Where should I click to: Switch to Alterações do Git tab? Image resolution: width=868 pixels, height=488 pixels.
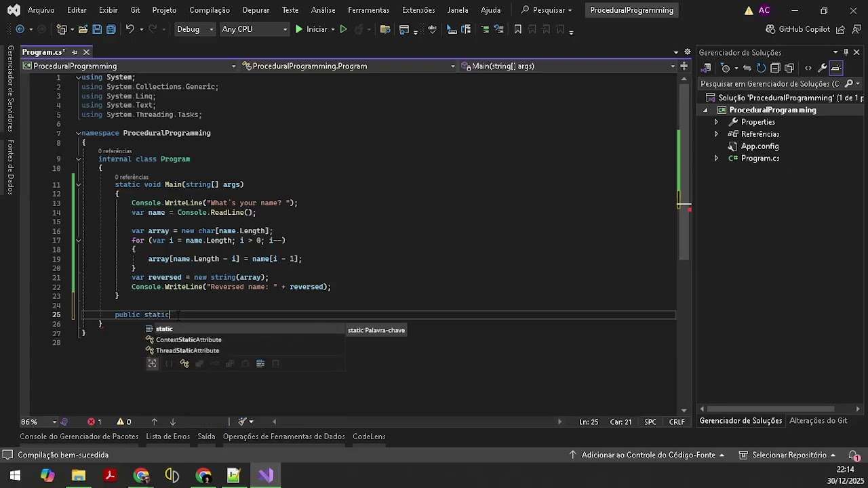818,421
